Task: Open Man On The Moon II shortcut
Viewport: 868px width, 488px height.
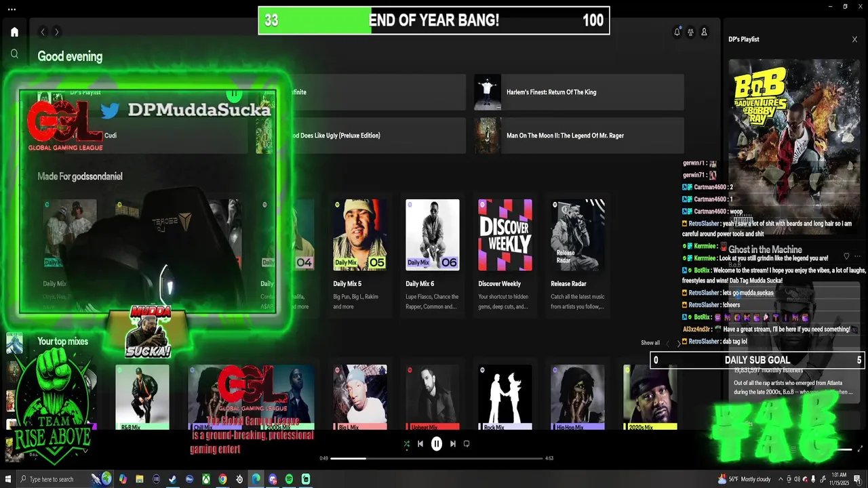Action: [578, 136]
